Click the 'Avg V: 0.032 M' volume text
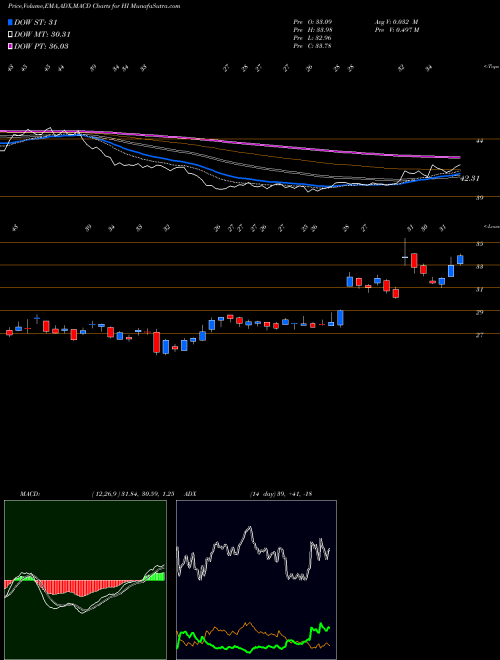This screenshot has height=660, width=500. click(x=396, y=22)
